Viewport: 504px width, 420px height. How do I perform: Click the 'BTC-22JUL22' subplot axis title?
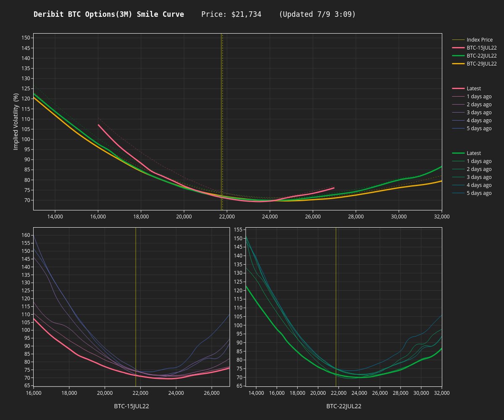344,406
